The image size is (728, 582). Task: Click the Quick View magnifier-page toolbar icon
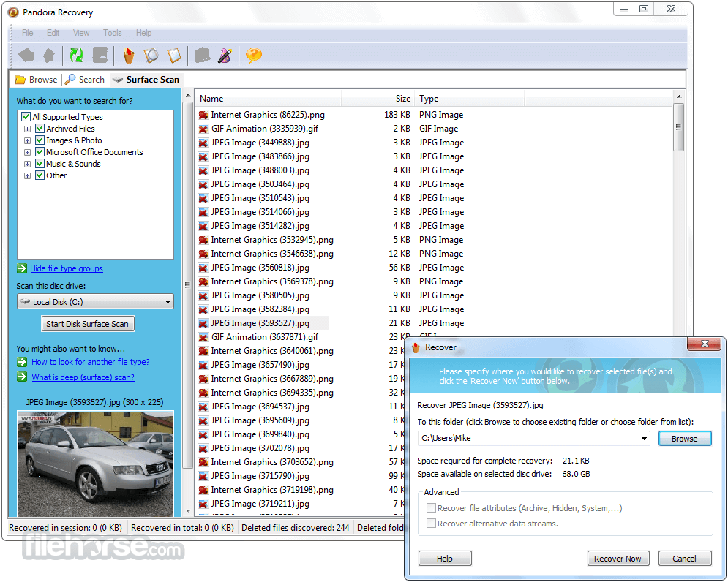[x=151, y=56]
